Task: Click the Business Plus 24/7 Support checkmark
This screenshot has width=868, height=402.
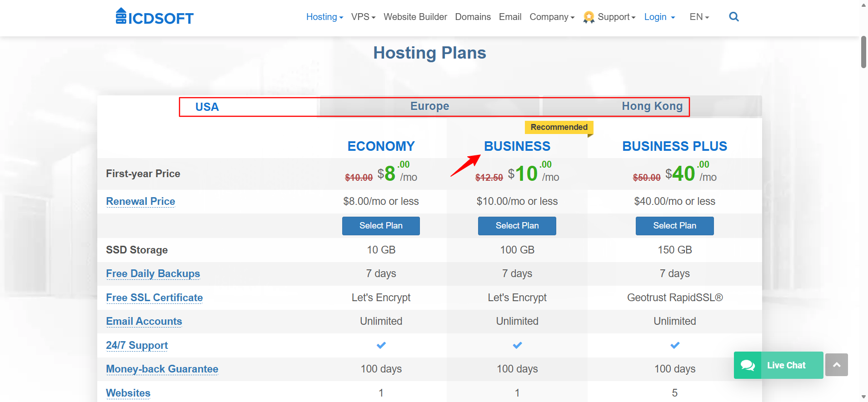Action: 675,345
